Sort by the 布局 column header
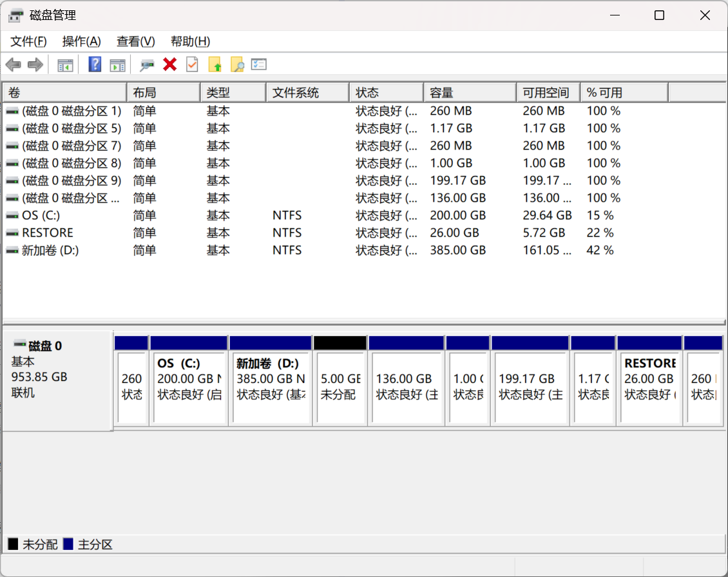This screenshot has height=577, width=728. coord(164,92)
